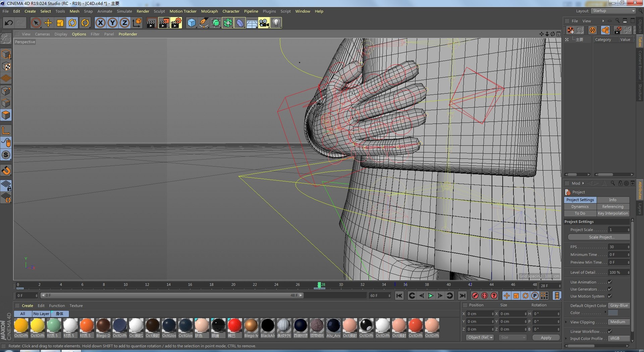This screenshot has width=644, height=352.
Task: Open Object (Rel) coordinate dropdown
Action: click(480, 338)
